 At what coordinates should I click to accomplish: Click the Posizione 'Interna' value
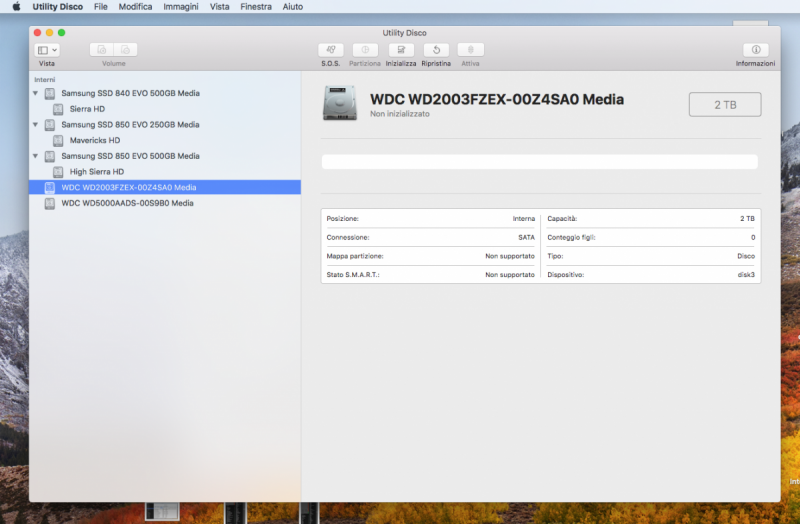coord(524,218)
